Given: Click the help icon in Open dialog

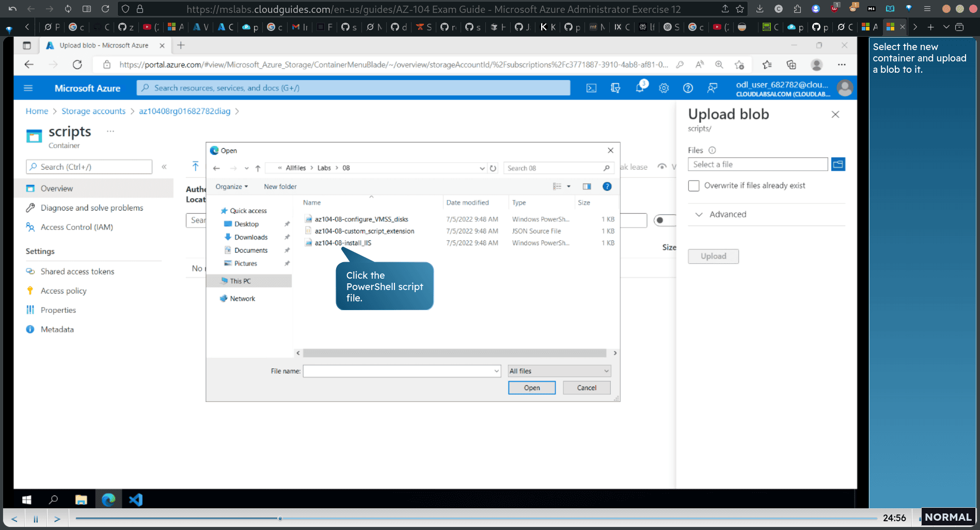Looking at the screenshot, I should coord(607,186).
